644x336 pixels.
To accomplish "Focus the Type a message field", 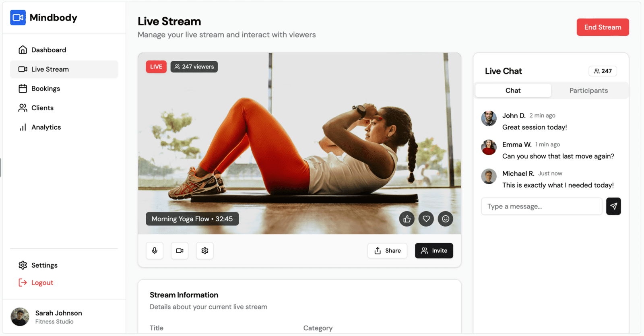I will pyautogui.click(x=541, y=206).
